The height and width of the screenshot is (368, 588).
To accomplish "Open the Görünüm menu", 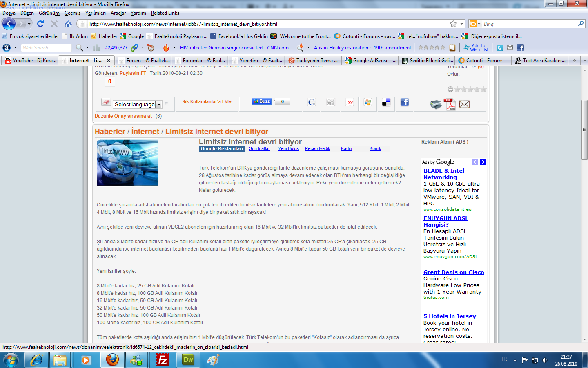I will tap(49, 13).
